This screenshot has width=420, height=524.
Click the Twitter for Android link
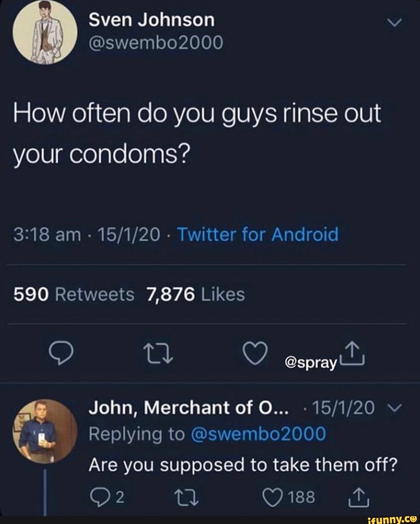click(x=258, y=235)
